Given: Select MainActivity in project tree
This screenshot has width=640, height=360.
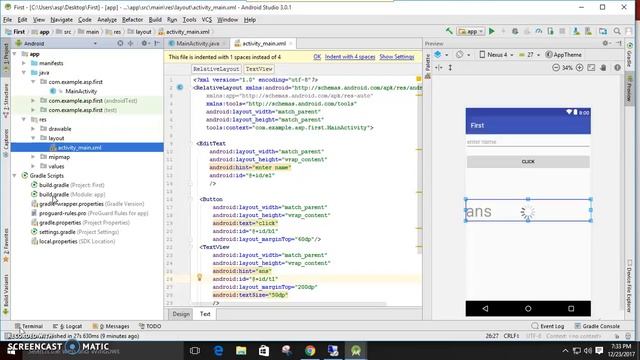Looking at the screenshot, I should pyautogui.click(x=81, y=91).
